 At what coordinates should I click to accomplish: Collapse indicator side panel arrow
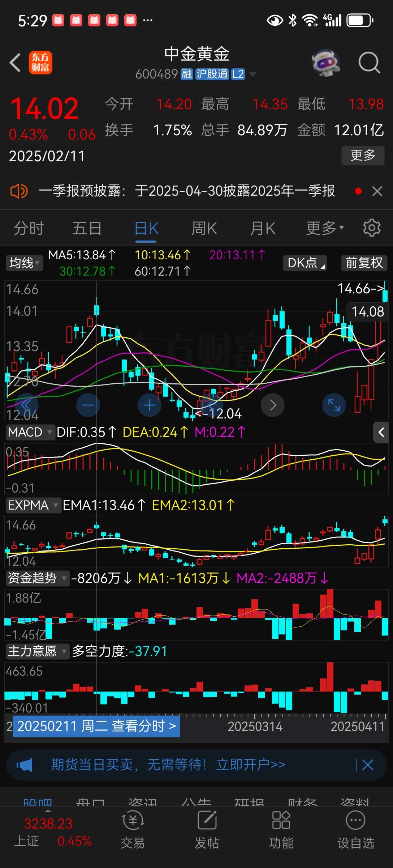pyautogui.click(x=381, y=432)
